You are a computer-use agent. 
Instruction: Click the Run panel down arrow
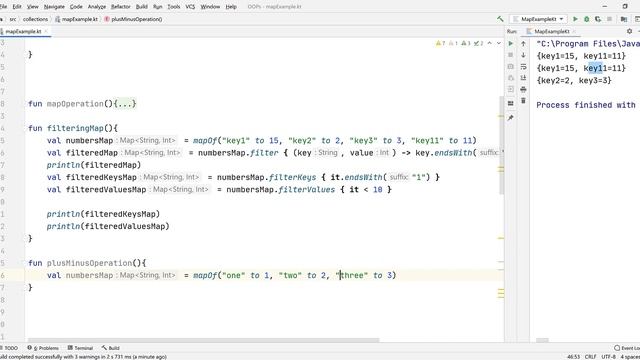tap(523, 55)
